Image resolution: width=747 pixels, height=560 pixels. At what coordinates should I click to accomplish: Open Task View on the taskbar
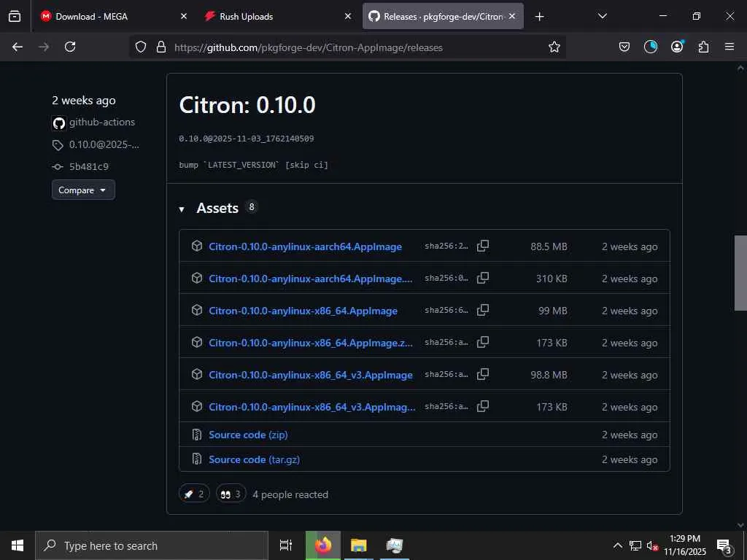286,545
